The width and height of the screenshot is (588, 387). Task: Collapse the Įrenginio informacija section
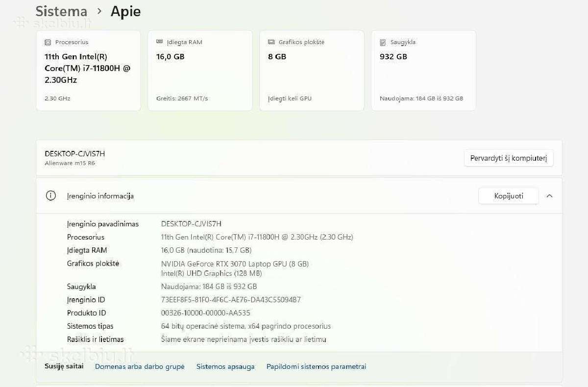coord(549,196)
